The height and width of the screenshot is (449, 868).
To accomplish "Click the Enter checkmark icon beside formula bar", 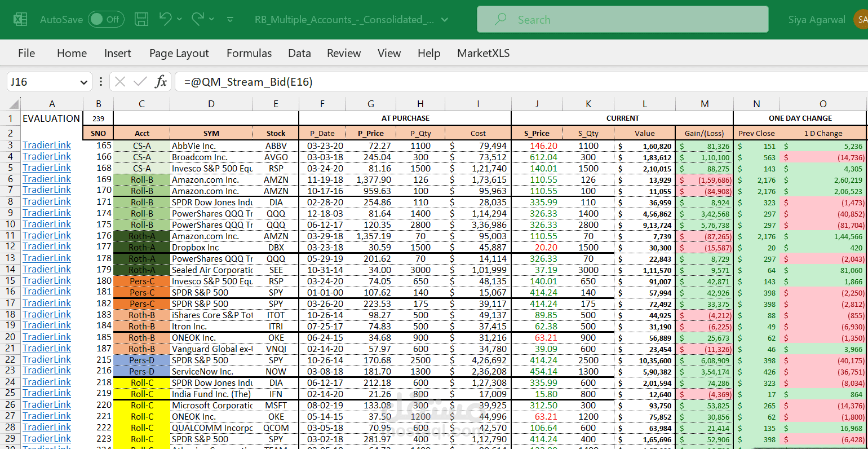I will coord(140,81).
